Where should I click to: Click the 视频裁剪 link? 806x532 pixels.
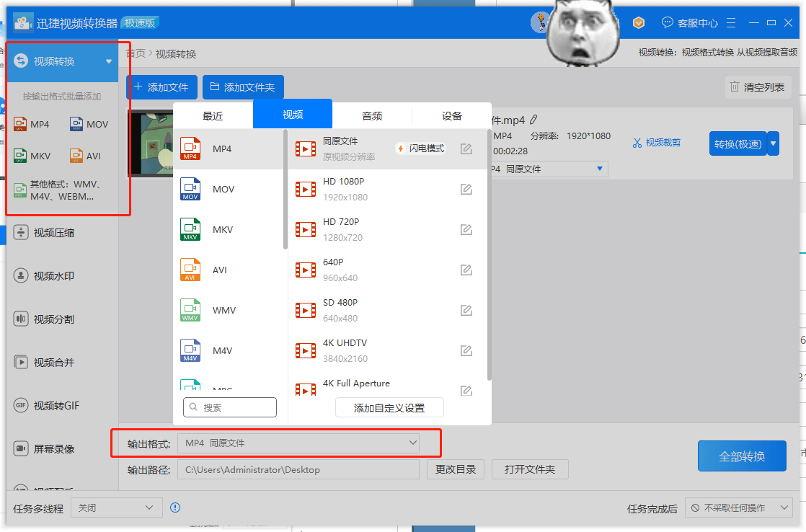tap(657, 143)
